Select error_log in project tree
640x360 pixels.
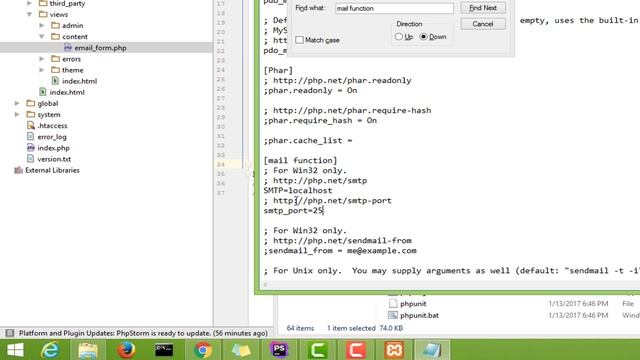coord(52,137)
